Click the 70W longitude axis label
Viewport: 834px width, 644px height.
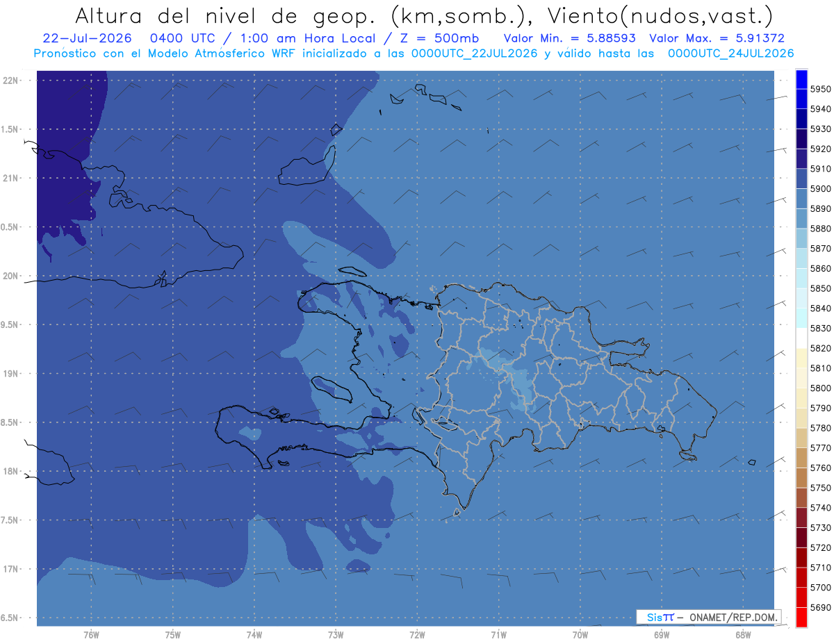pyautogui.click(x=580, y=634)
